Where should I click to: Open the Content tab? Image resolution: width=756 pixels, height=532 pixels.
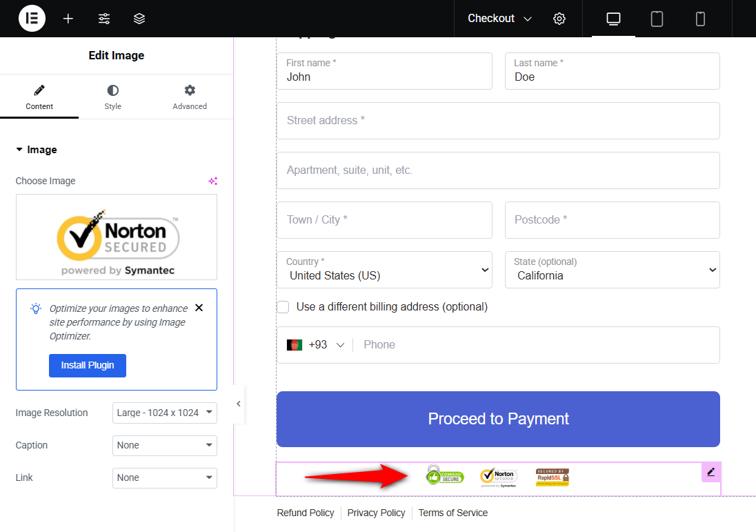(x=39, y=97)
